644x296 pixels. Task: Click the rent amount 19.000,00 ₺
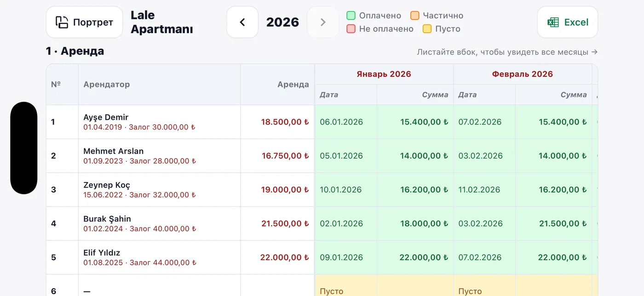pyautogui.click(x=285, y=190)
